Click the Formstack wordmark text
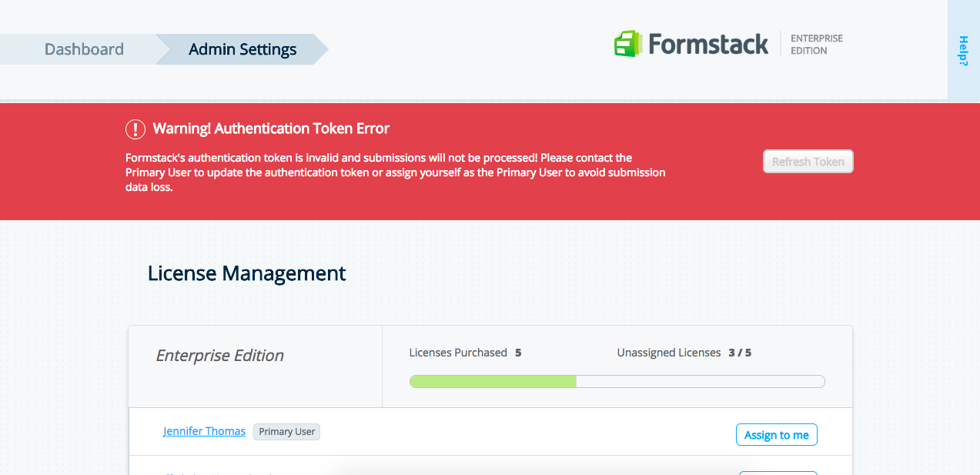980x475 pixels. coord(708,45)
